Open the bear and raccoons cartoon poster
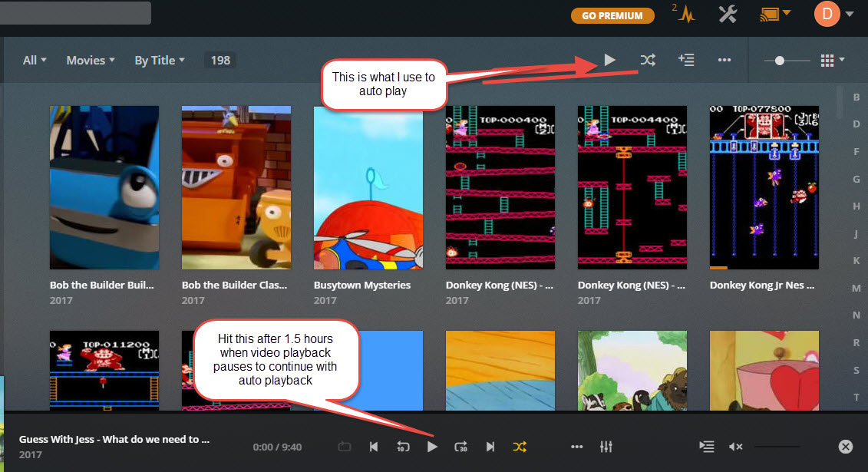868x472 pixels. pos(632,370)
